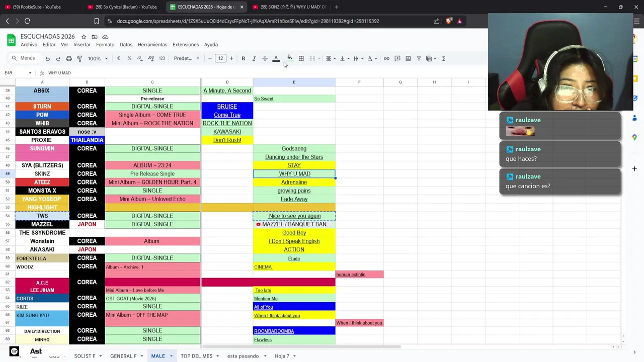
Task: Apply currency format with euro icon
Action: (119, 58)
